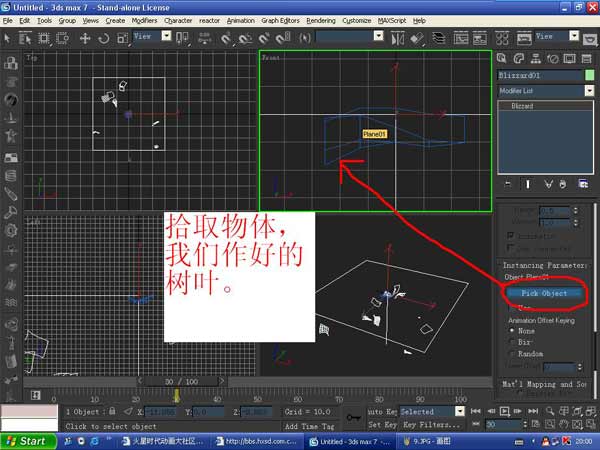Select the Select Object arrow tool

[7, 38]
